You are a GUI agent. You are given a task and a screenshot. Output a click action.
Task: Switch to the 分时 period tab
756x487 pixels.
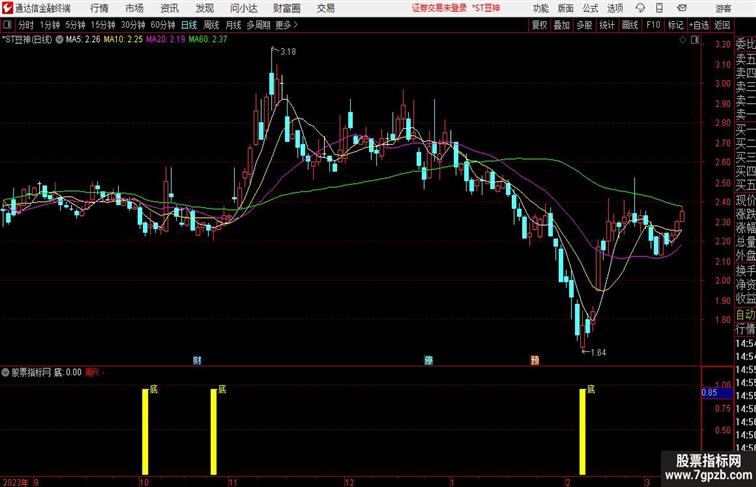[x=26, y=25]
